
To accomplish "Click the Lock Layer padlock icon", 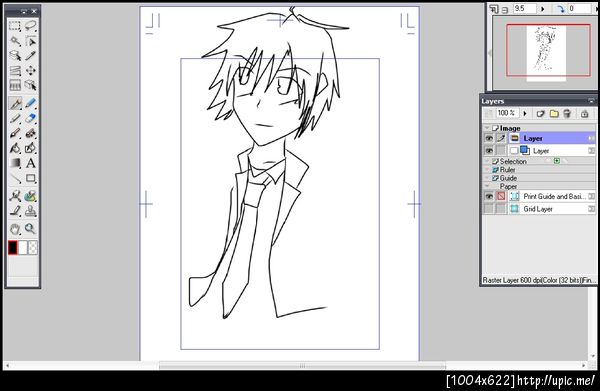I will (584, 113).
